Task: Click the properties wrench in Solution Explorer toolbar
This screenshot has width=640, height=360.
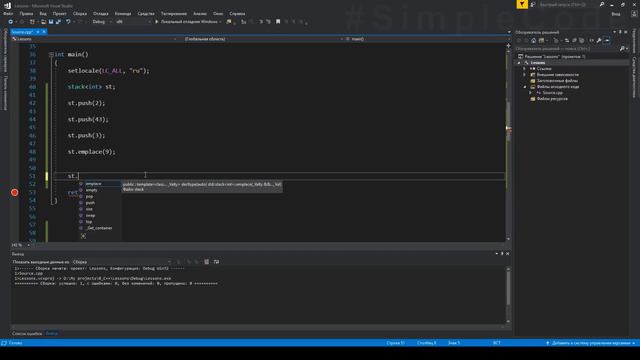Action: (599, 40)
